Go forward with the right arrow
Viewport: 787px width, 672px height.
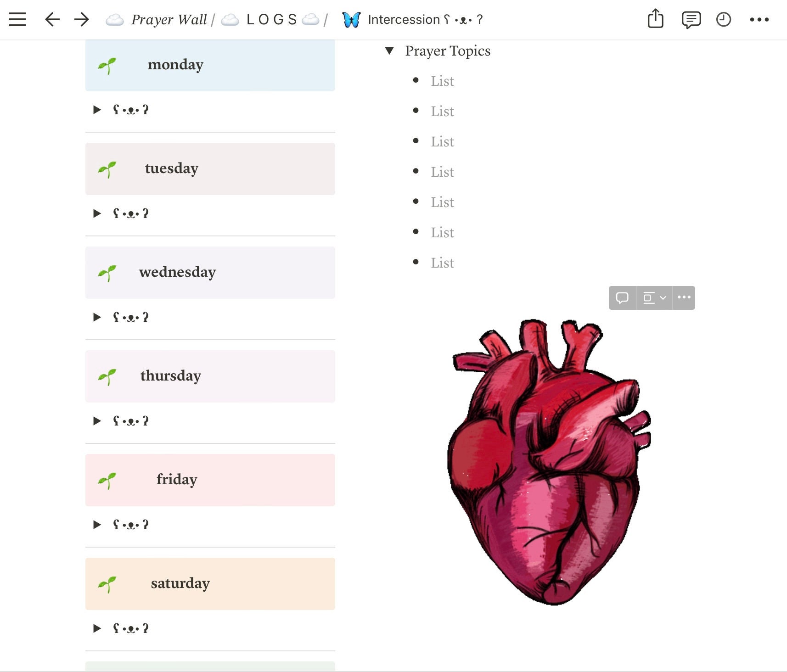81,19
